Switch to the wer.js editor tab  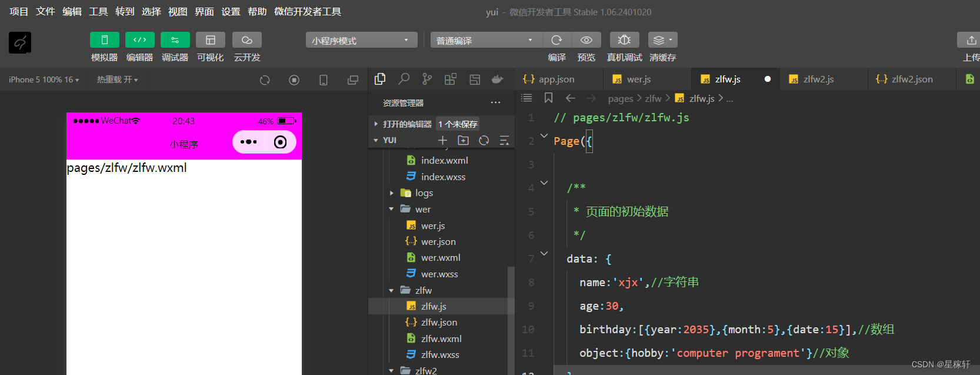pyautogui.click(x=648, y=79)
